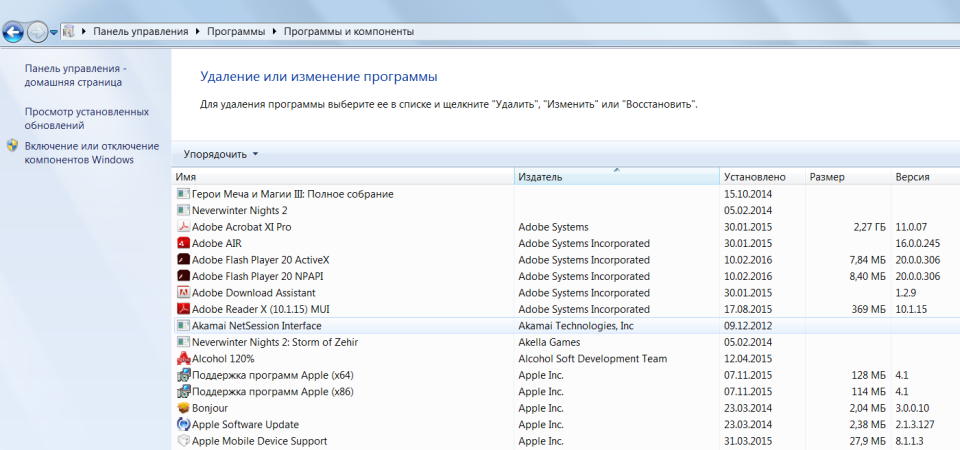This screenshot has height=450, width=960.
Task: Click the Adobe AIR icon
Action: 183,244
